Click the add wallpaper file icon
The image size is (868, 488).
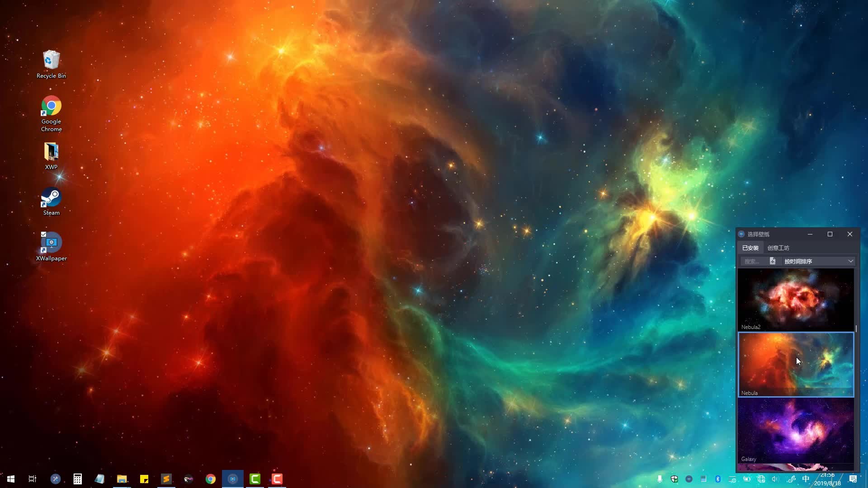(x=773, y=261)
